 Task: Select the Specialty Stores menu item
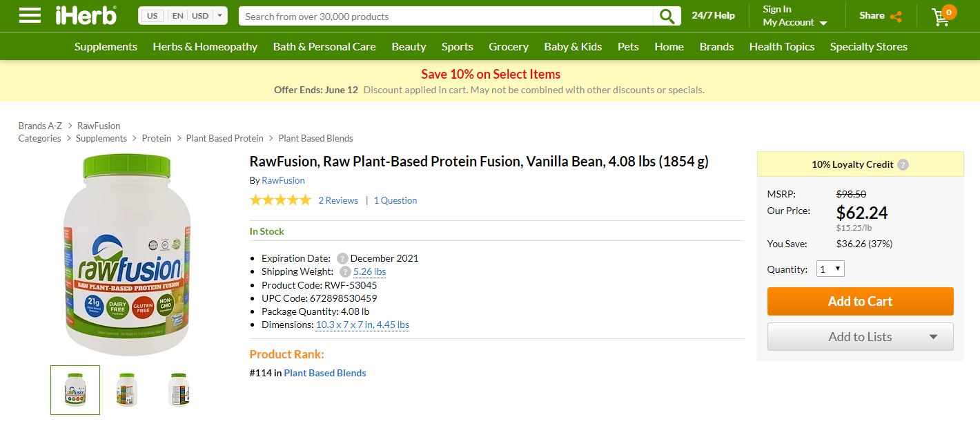coord(868,46)
